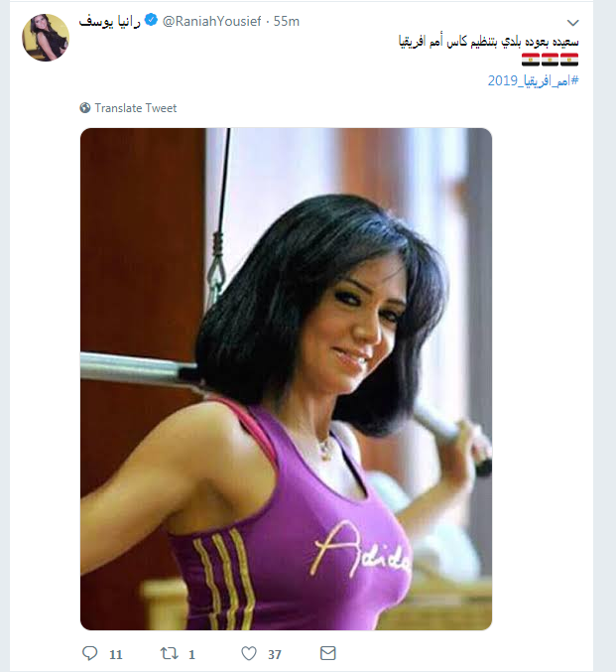
Task: Click the reply speech bubble icon
Action: (89, 653)
